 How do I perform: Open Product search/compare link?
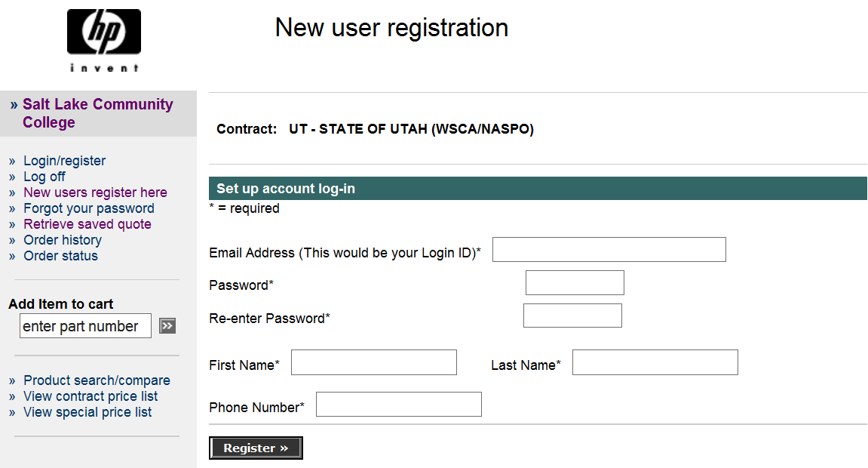coord(97,380)
